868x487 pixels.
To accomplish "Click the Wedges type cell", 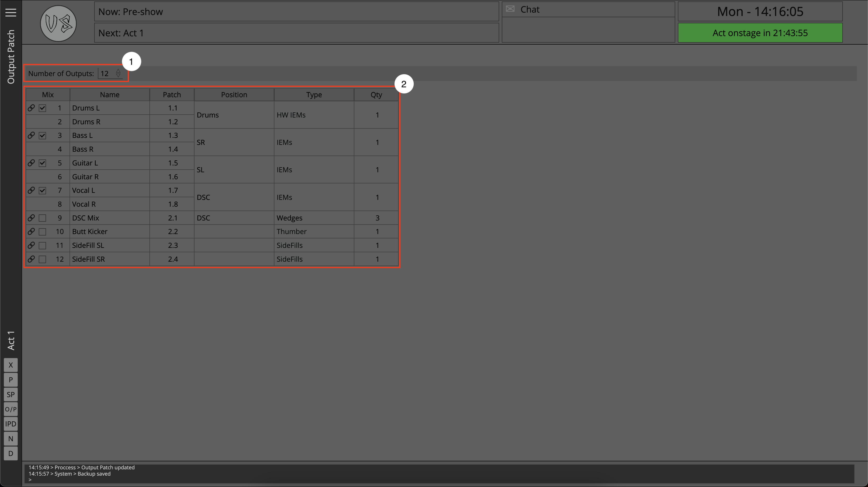I will (314, 218).
